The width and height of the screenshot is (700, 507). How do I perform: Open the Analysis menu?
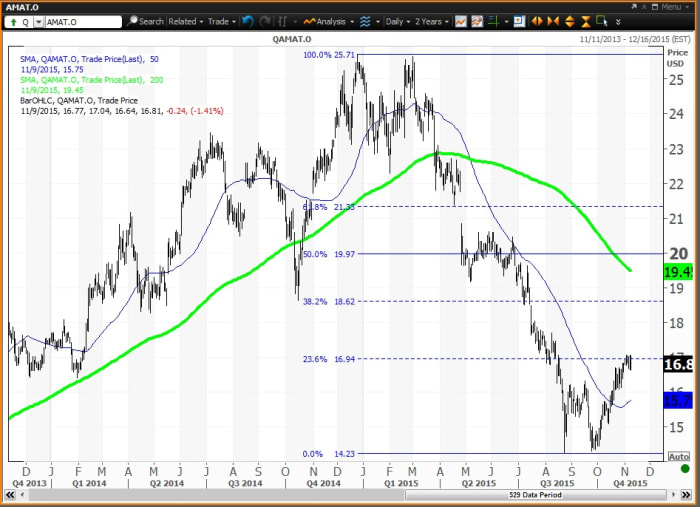(329, 21)
